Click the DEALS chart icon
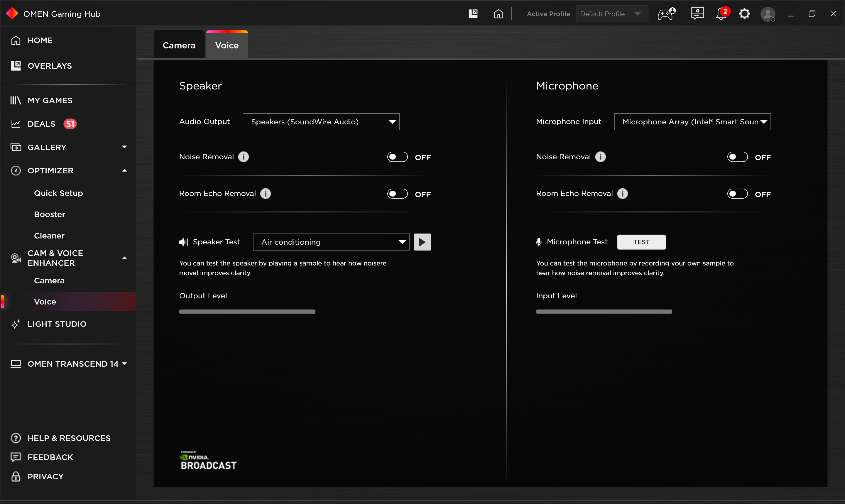This screenshot has width=845, height=504. (x=16, y=124)
